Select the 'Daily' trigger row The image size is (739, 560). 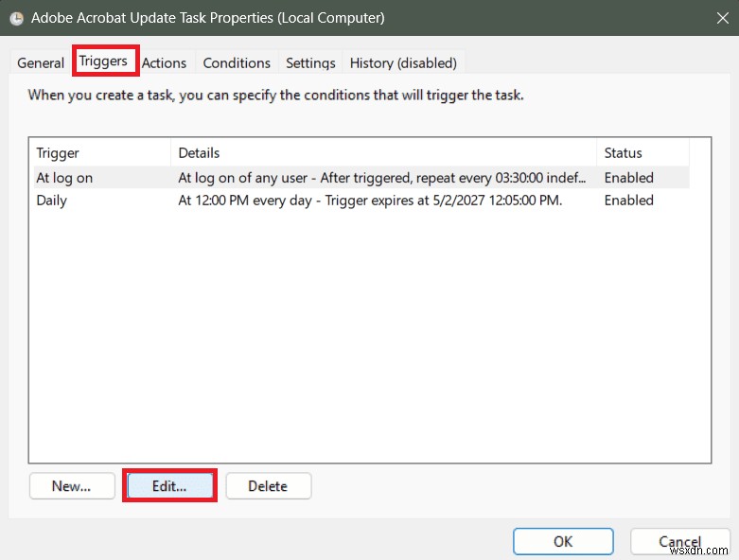(x=361, y=201)
